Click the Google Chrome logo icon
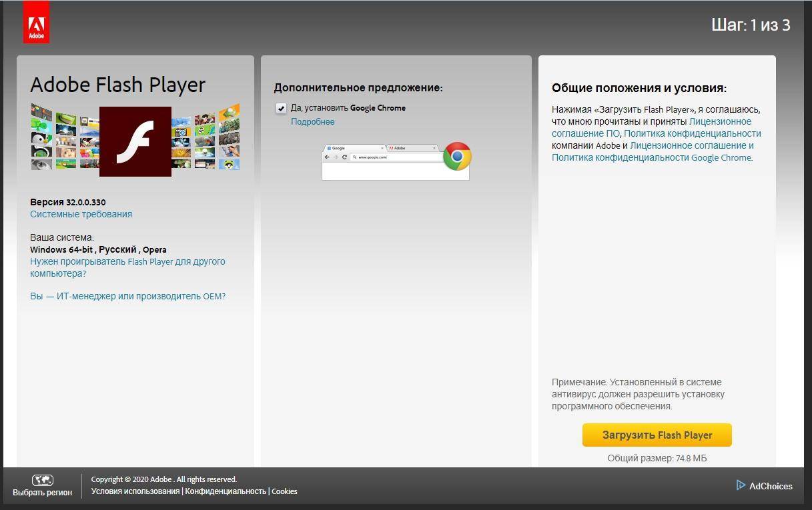The image size is (812, 510). (x=457, y=156)
